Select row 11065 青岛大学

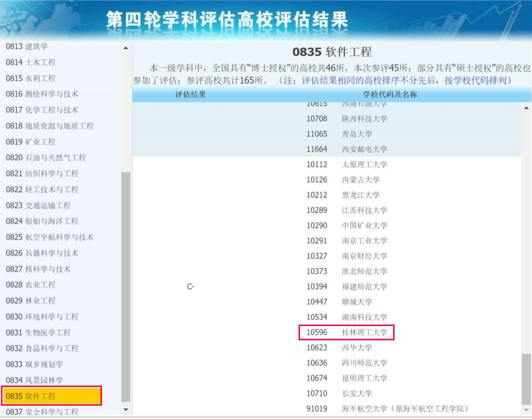[x=339, y=134]
